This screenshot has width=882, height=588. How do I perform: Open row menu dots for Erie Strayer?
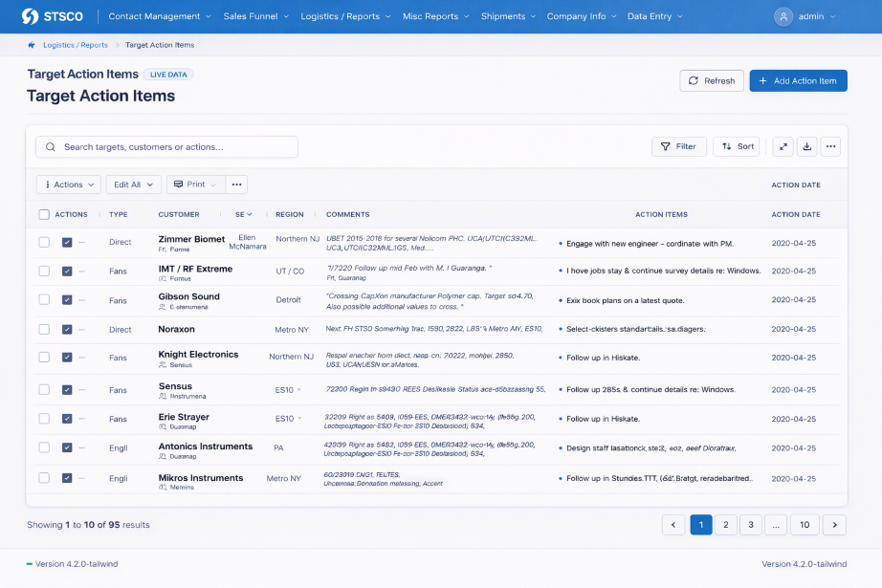pyautogui.click(x=82, y=419)
